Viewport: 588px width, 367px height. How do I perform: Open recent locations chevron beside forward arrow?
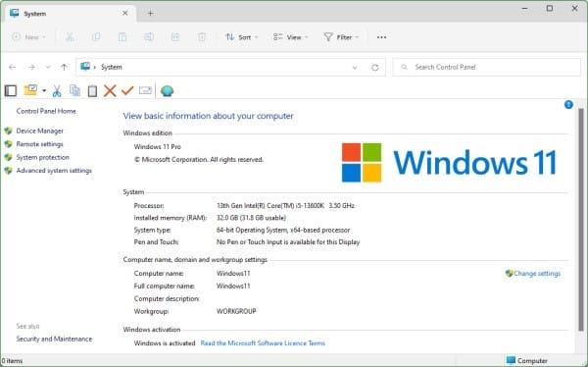click(x=48, y=68)
